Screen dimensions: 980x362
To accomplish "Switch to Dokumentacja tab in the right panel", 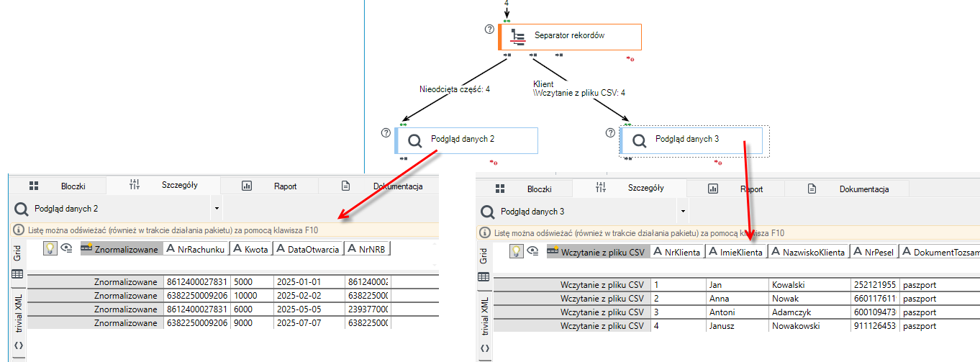I will 847,189.
